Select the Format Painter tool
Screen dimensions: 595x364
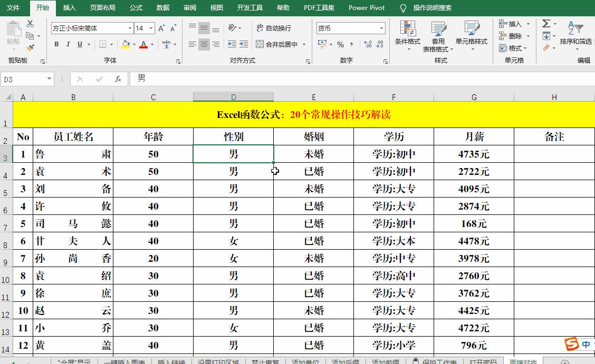tap(31, 46)
